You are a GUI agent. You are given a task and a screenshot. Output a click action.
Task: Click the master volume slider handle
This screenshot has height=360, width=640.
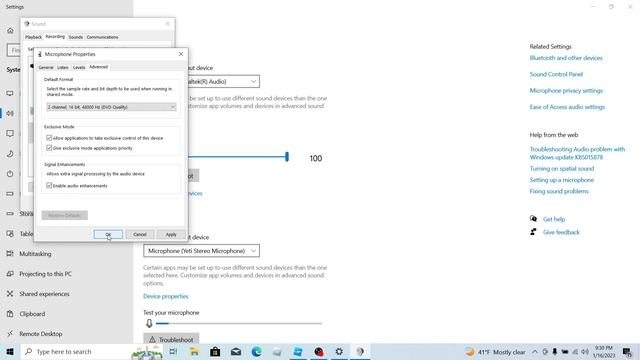(287, 156)
